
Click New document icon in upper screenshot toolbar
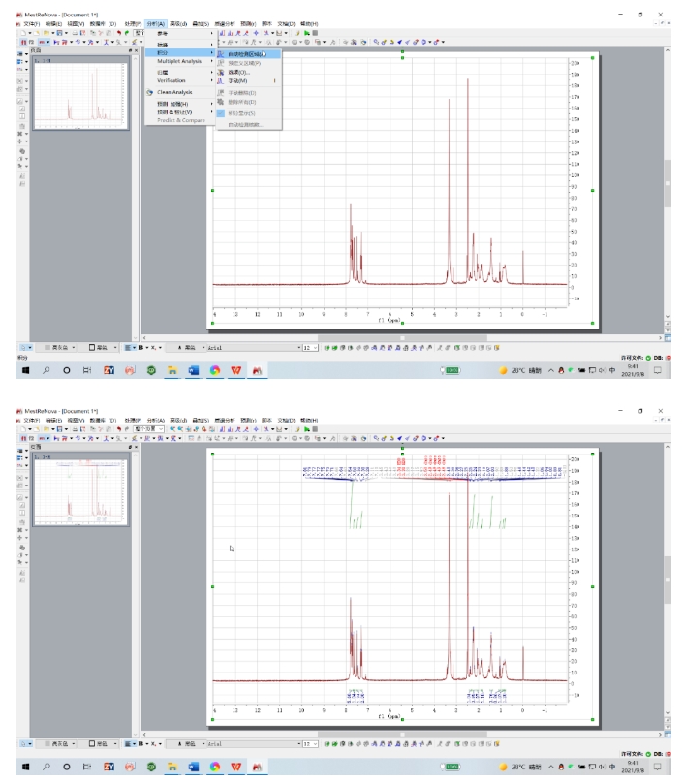(23, 34)
